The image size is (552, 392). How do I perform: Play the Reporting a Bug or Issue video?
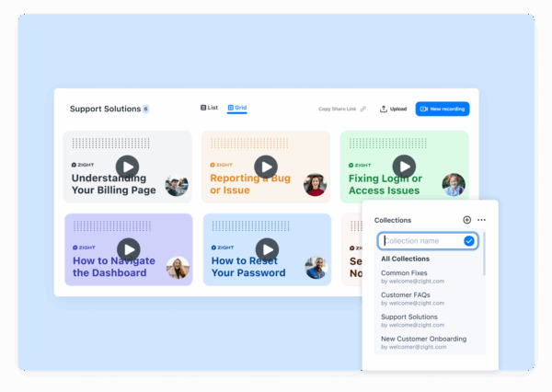point(266,167)
